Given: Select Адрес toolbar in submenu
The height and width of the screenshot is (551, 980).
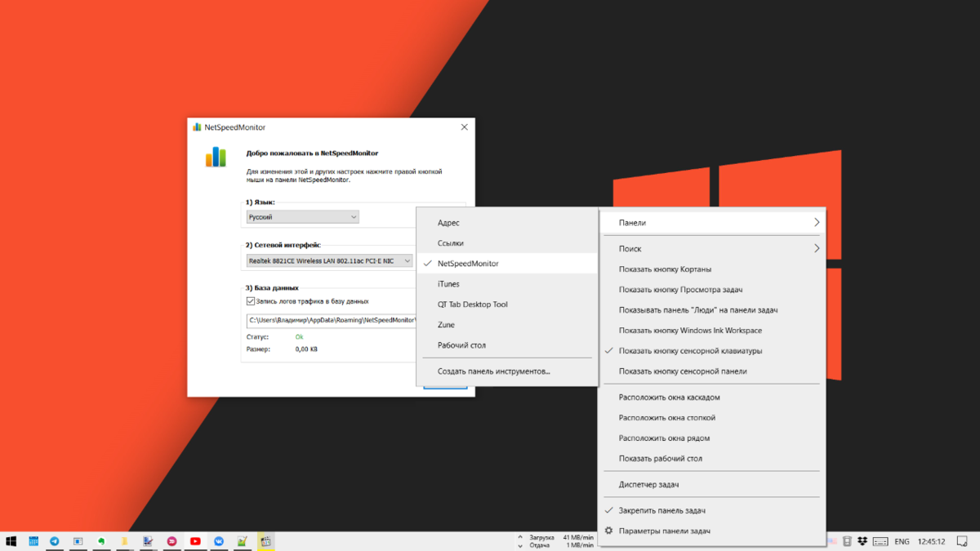Looking at the screenshot, I should (x=507, y=223).
